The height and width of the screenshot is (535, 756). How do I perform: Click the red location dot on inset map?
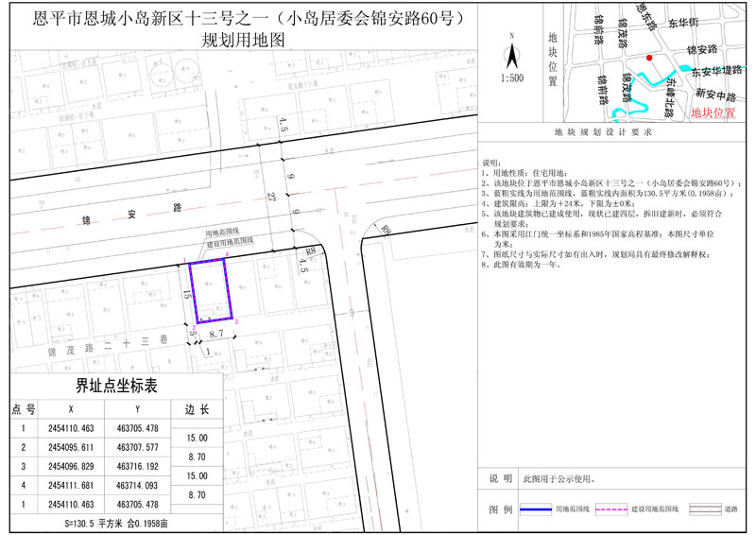(648, 59)
